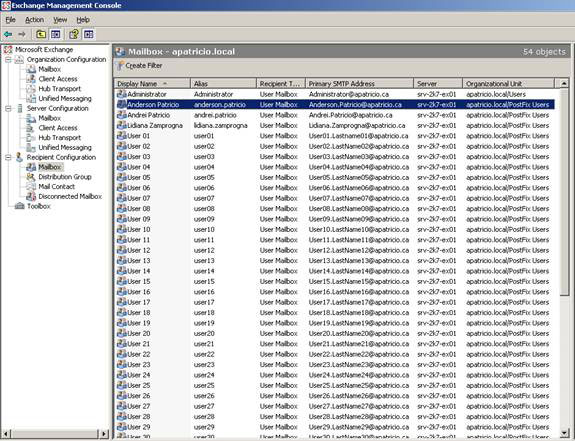Click the Disconnected Mailbox node icon
Viewport: 575px width, 441px height.
point(31,196)
